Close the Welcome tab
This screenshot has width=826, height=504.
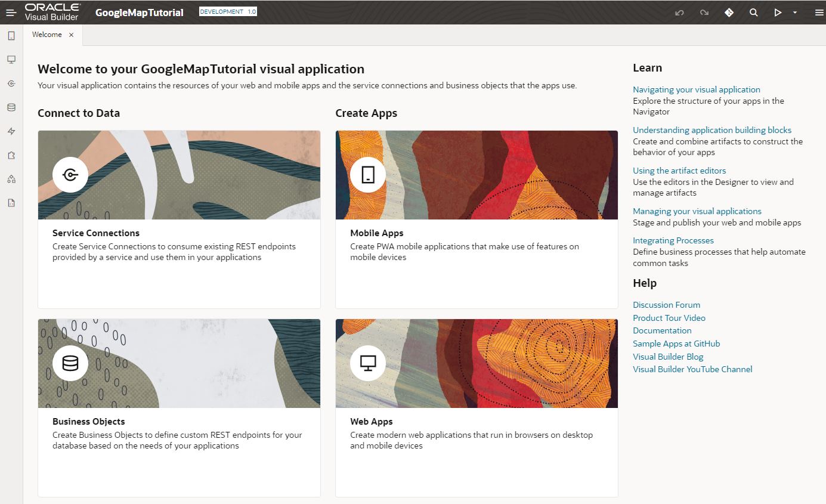(72, 35)
